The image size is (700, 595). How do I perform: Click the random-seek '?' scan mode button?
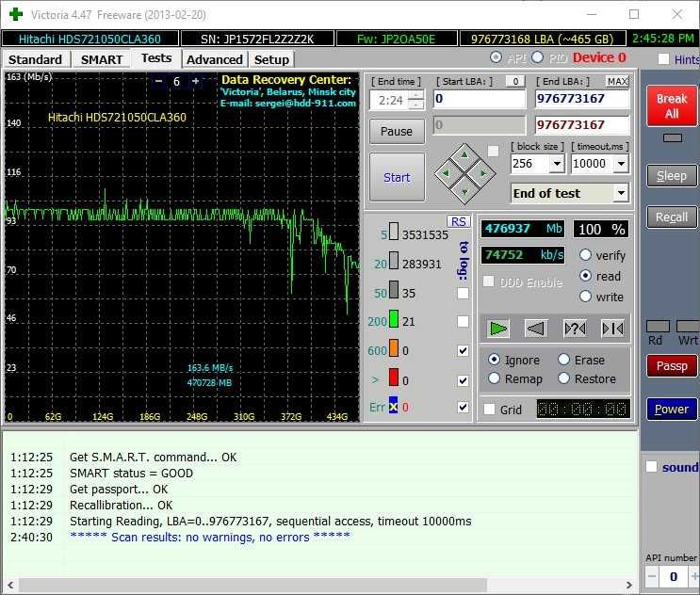[575, 329]
